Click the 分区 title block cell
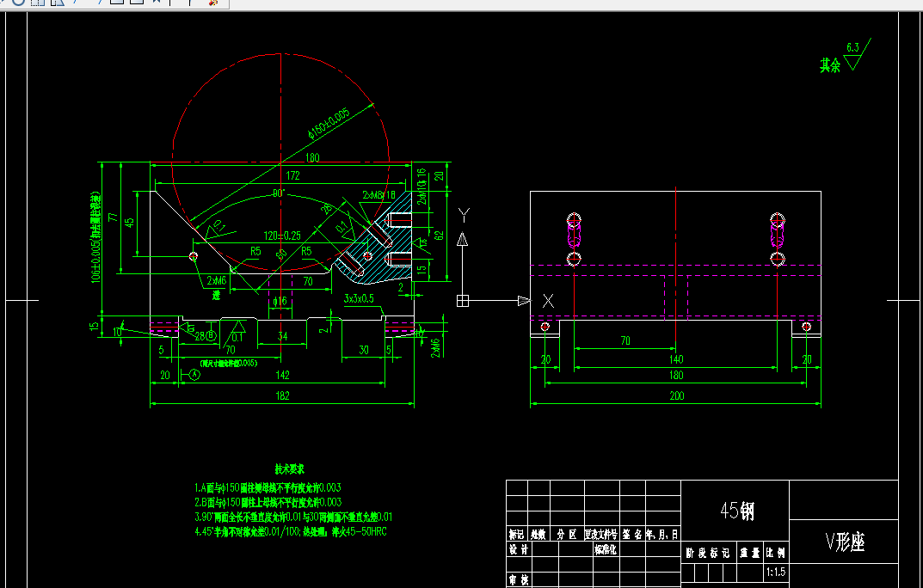 [x=567, y=534]
